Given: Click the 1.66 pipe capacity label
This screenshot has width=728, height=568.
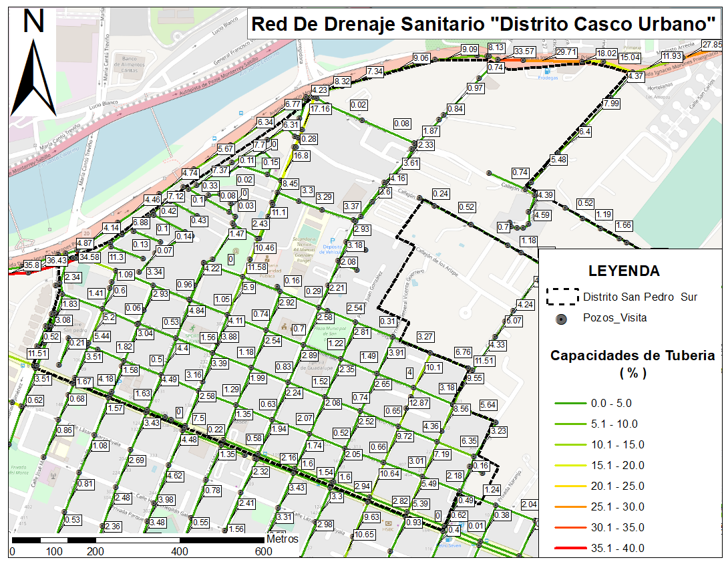Looking at the screenshot, I should pos(624,226).
